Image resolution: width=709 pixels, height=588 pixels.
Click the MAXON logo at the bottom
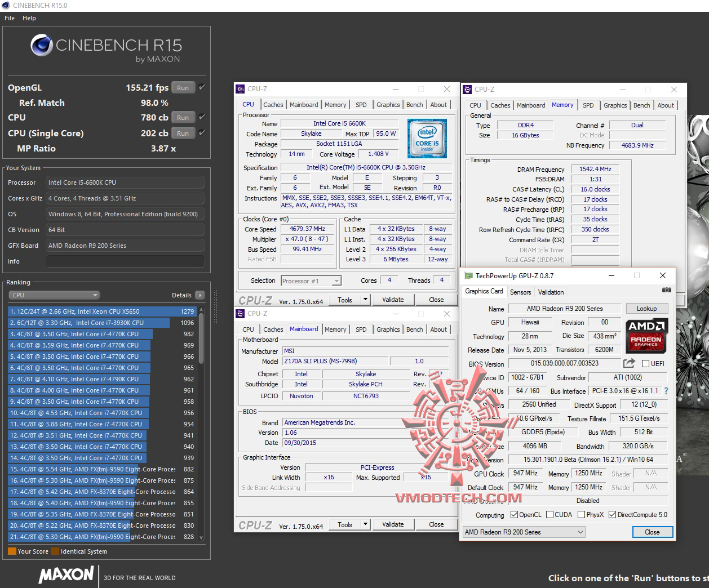pos(66,574)
